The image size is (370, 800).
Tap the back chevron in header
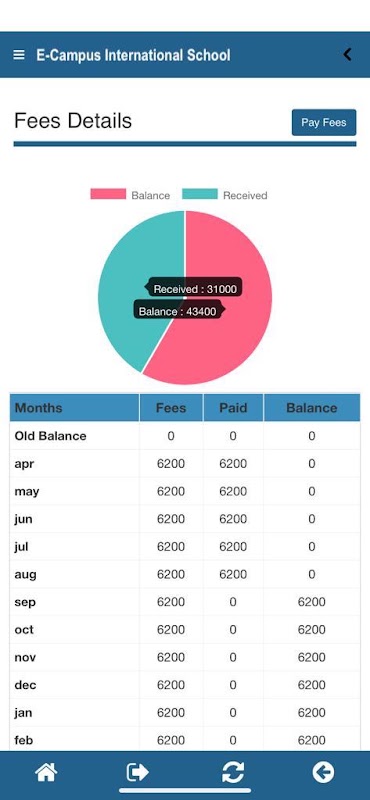click(x=348, y=54)
